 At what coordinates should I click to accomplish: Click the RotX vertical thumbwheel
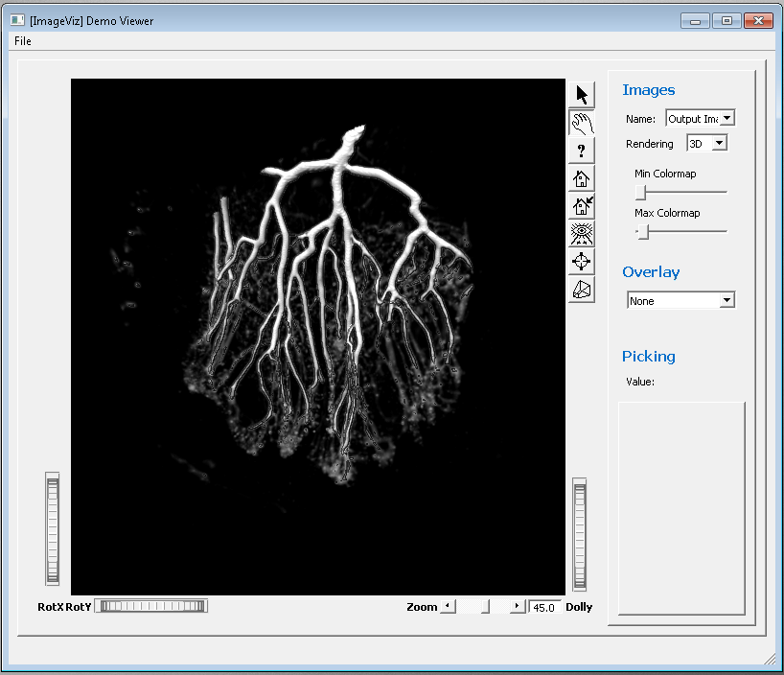(x=53, y=529)
